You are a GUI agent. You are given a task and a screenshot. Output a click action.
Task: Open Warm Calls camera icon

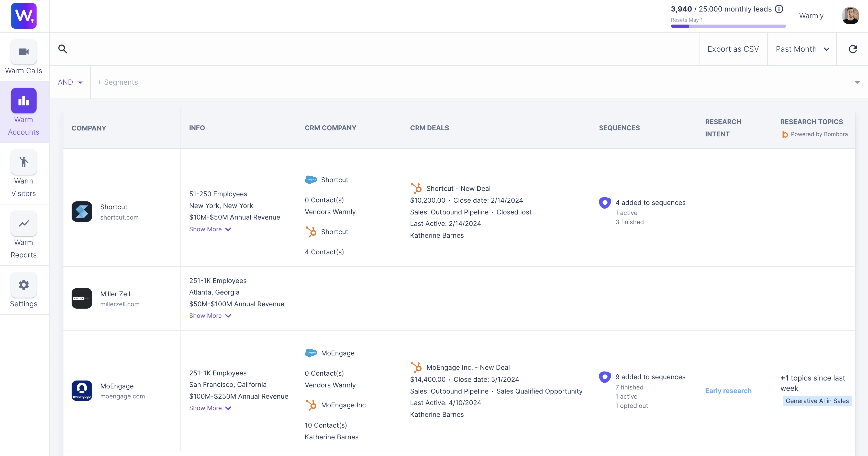[24, 52]
